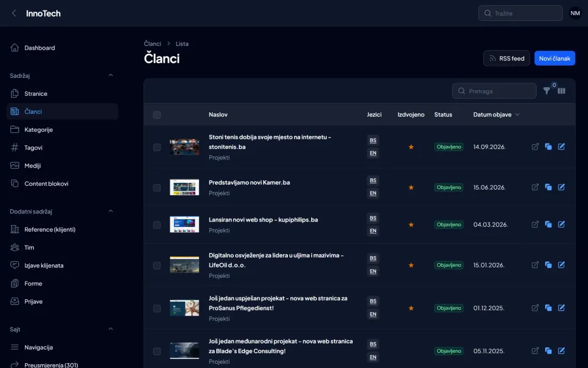Toggle featured star for LifeOil article
The image size is (588, 368).
click(x=411, y=265)
